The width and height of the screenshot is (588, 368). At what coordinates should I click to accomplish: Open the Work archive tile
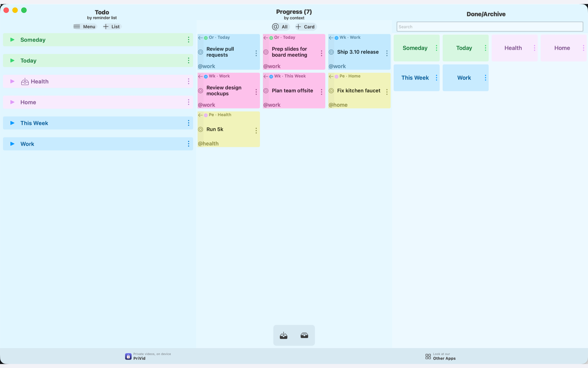point(465,78)
